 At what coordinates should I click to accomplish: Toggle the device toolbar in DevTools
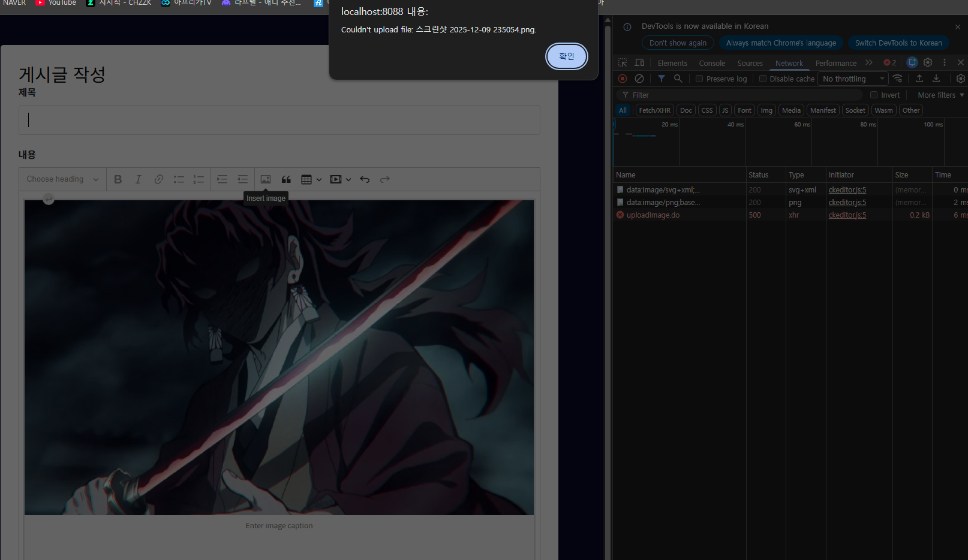pos(639,62)
